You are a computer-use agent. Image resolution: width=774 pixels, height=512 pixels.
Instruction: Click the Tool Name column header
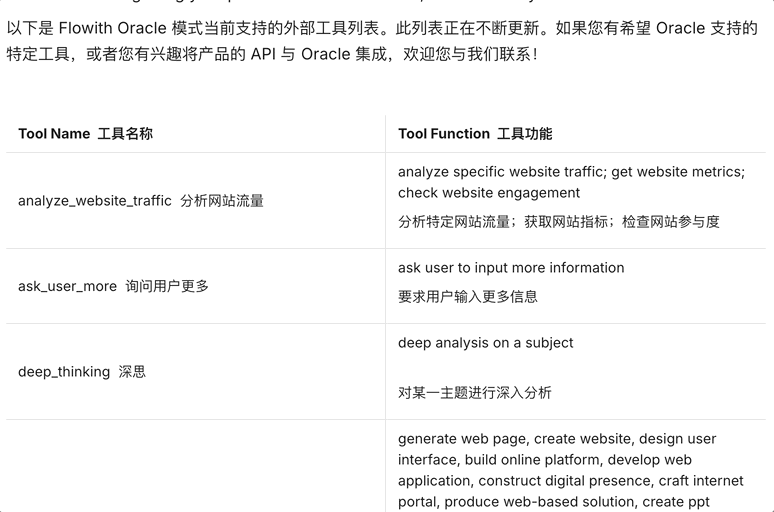[85, 134]
